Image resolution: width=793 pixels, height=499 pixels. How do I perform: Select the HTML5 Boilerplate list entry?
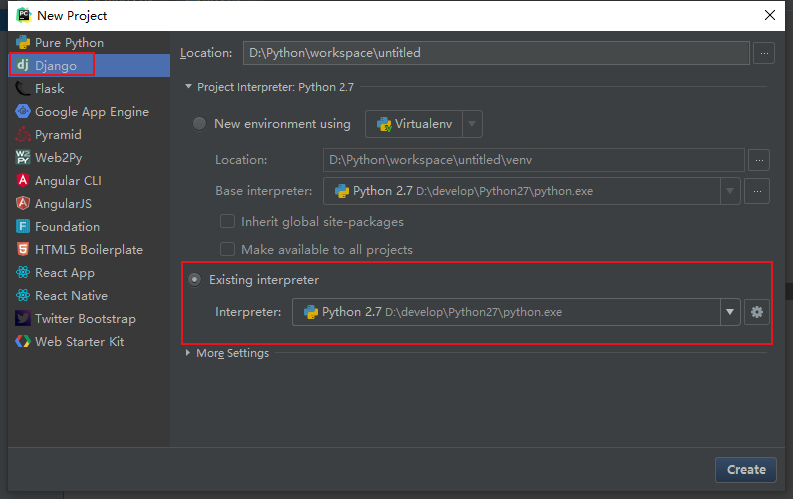89,249
